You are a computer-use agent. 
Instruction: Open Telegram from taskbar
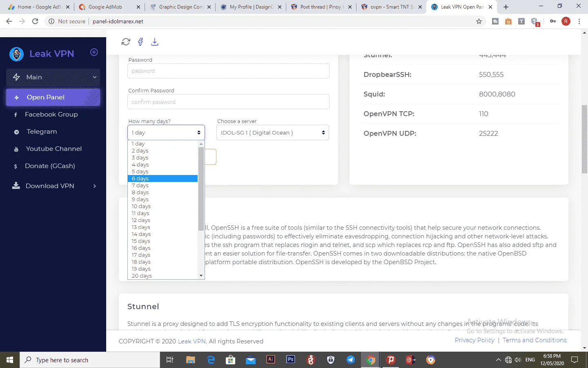point(351,360)
